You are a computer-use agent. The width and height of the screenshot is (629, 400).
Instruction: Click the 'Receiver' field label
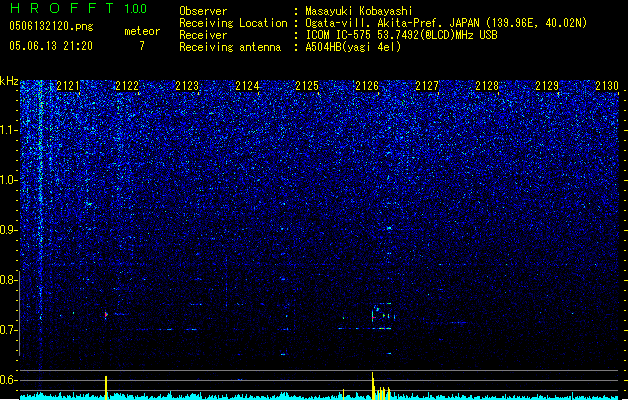click(x=203, y=35)
